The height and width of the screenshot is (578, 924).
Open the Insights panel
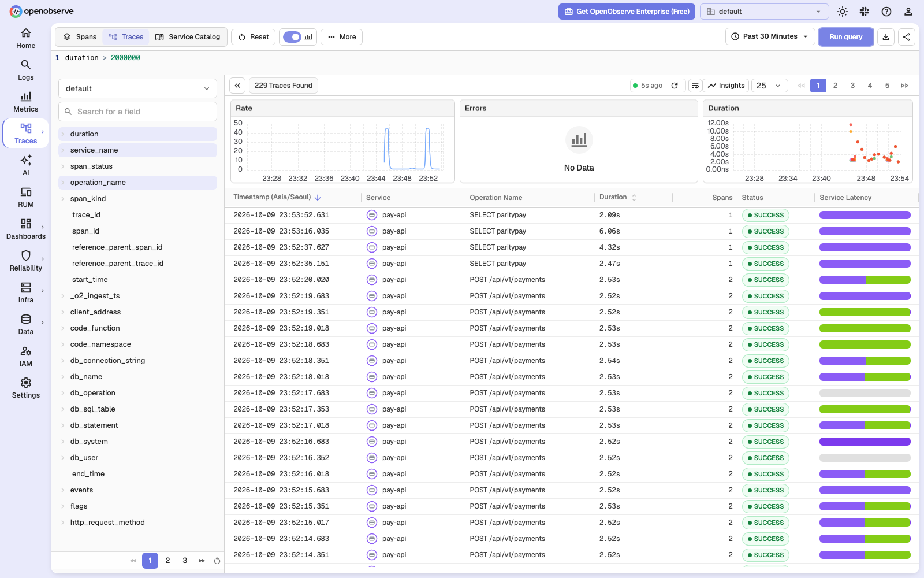pyautogui.click(x=726, y=86)
